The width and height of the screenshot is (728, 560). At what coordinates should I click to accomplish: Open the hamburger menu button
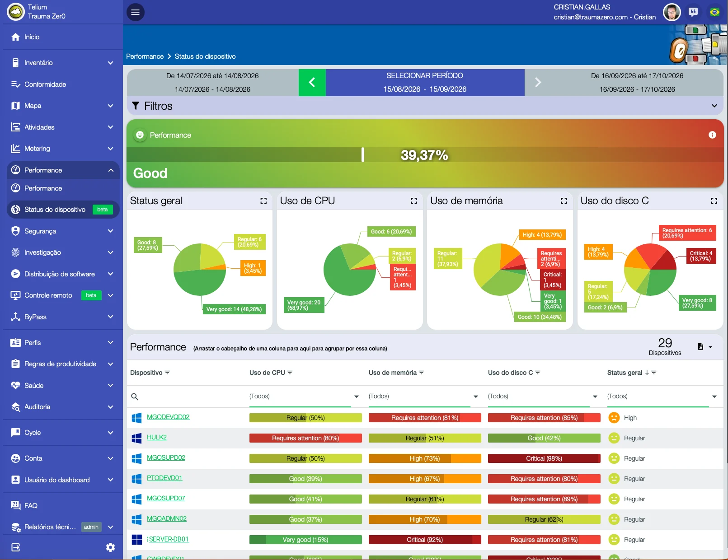135,12
